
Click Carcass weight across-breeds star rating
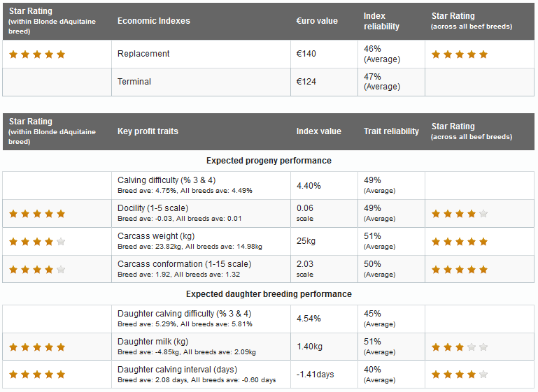460,242
